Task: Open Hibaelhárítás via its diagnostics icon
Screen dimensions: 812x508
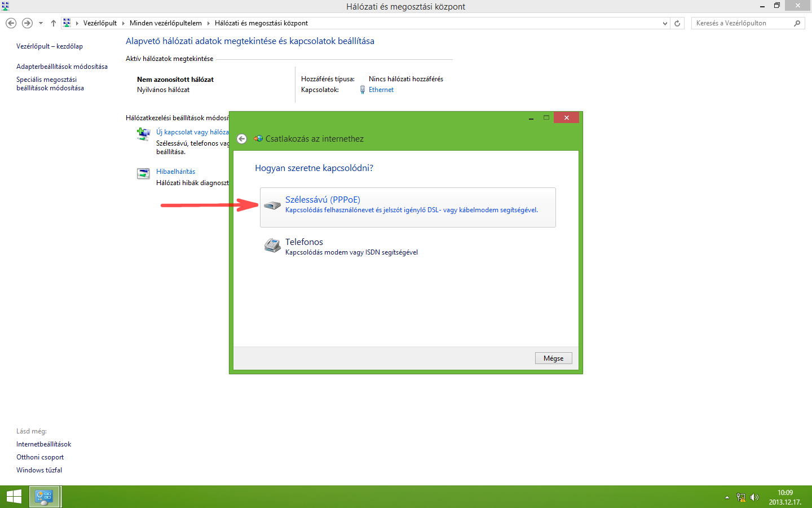Action: (x=143, y=173)
